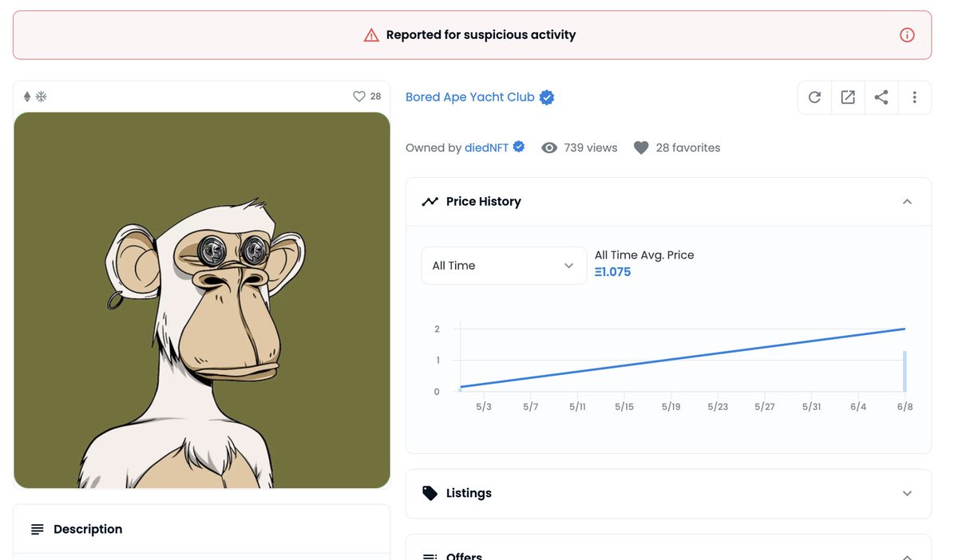Click the Offers list icon
The image size is (958, 560).
click(430, 557)
